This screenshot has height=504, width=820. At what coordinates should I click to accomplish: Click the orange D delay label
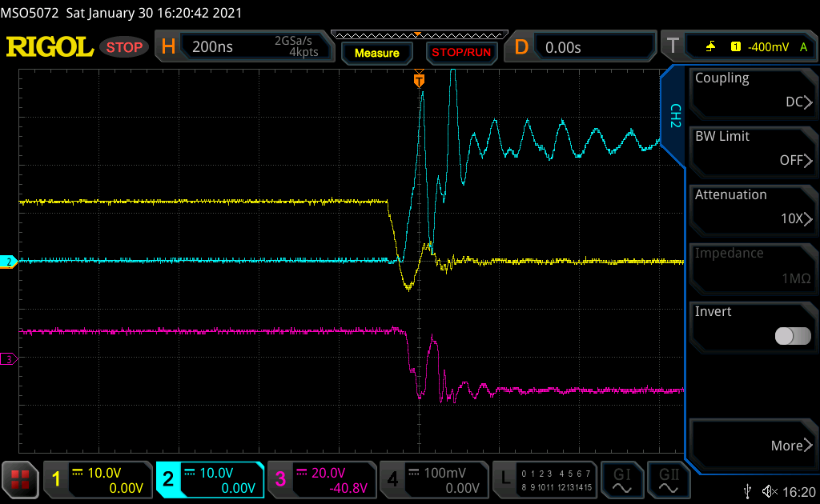(521, 47)
